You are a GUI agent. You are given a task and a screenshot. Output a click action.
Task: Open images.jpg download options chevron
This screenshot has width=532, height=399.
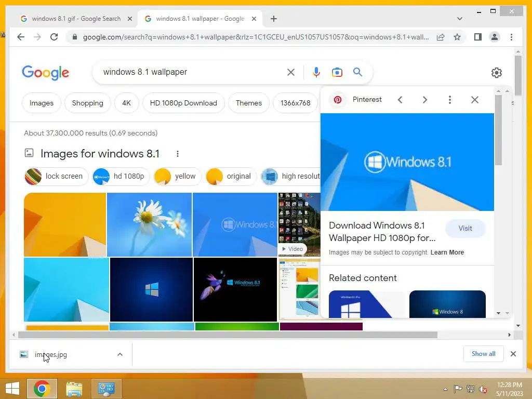coord(120,354)
